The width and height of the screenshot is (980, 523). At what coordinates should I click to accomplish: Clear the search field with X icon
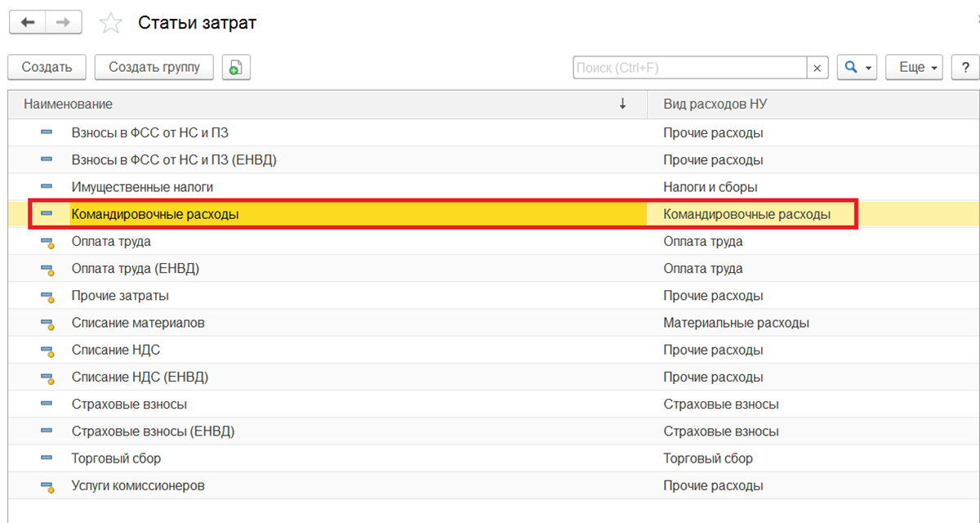(817, 68)
